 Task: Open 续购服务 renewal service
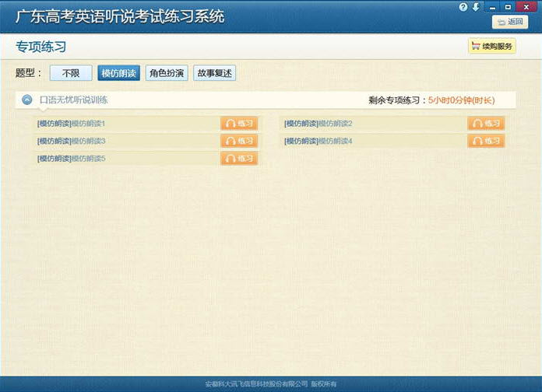[492, 46]
